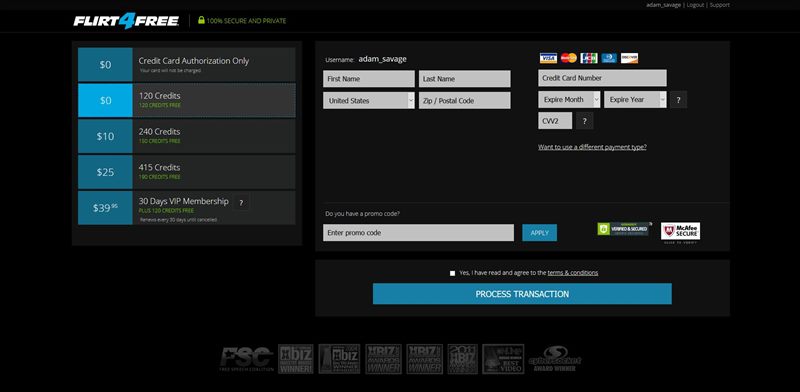
Task: Click the Discover card icon
Action: pyautogui.click(x=629, y=58)
